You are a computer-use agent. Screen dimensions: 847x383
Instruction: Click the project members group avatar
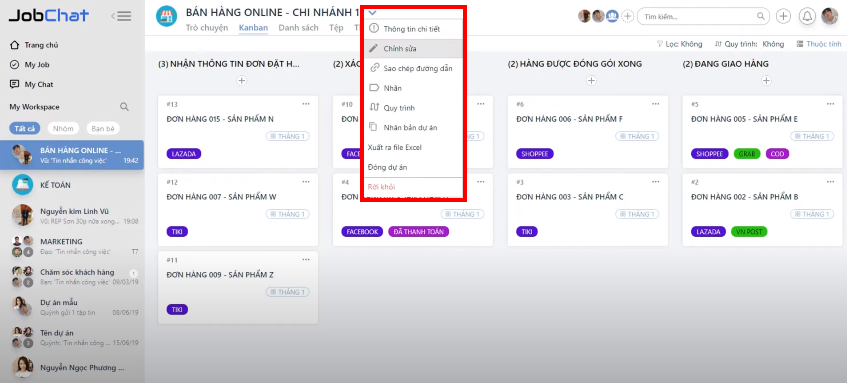611,16
